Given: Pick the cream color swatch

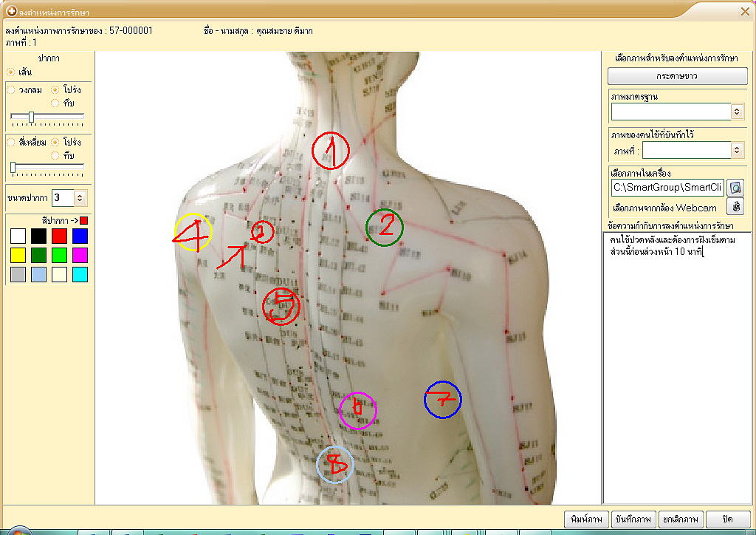Looking at the screenshot, I should (59, 274).
